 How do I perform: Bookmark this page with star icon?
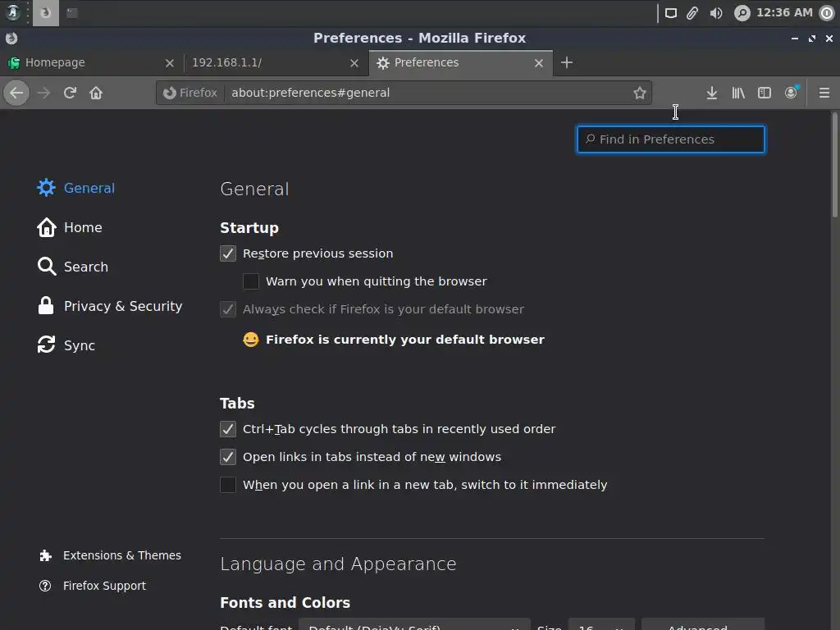[640, 93]
